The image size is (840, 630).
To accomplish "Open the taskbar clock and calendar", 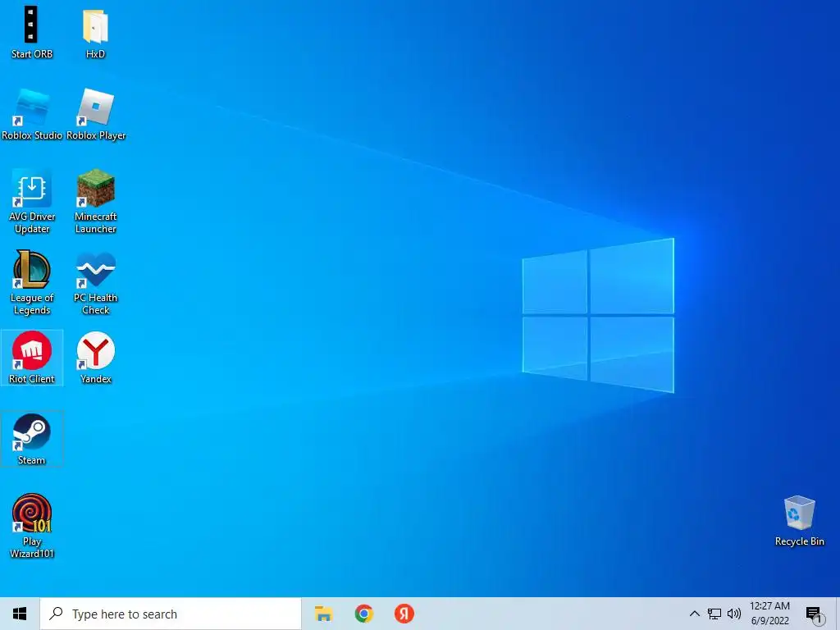I will [769, 614].
